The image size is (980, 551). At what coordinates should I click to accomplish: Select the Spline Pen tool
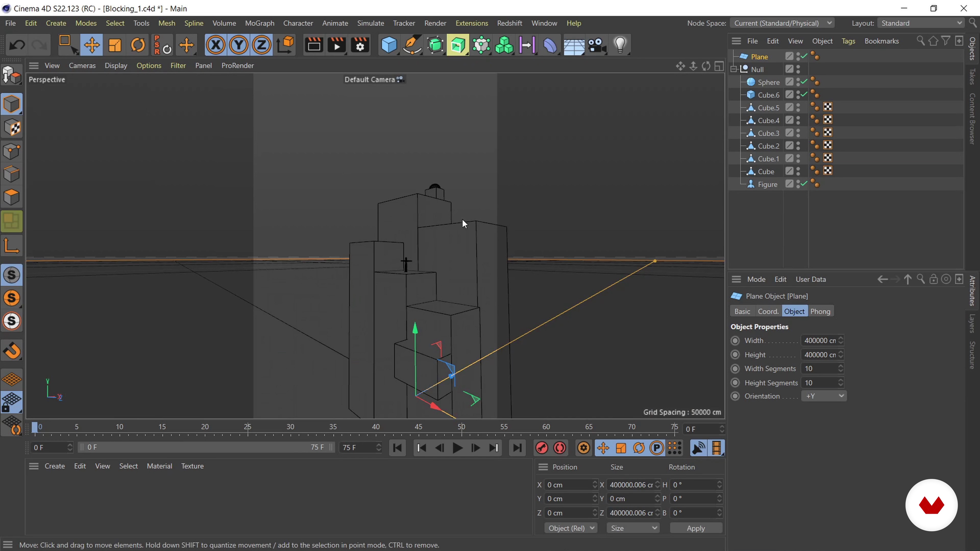click(412, 45)
